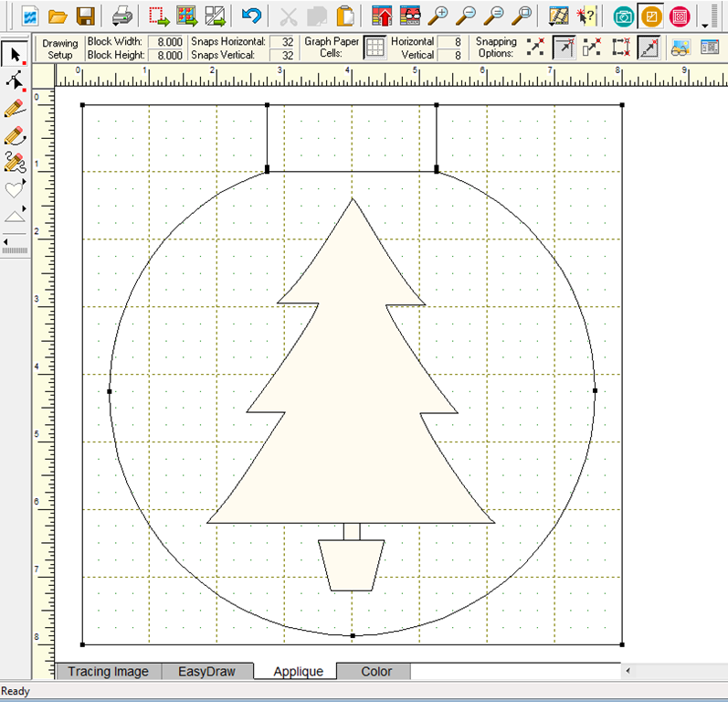728x702 pixels.
Task: Click the Copy icon
Action: 317,16
